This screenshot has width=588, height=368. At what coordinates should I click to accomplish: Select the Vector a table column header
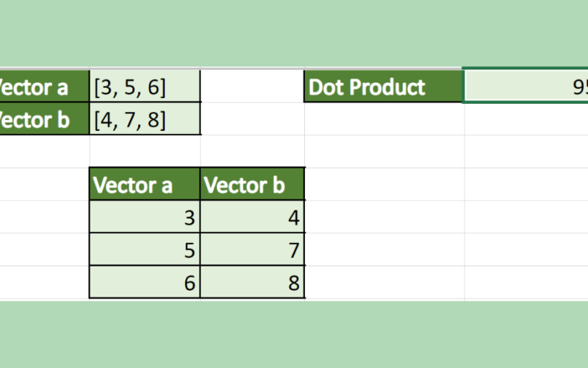(x=145, y=185)
